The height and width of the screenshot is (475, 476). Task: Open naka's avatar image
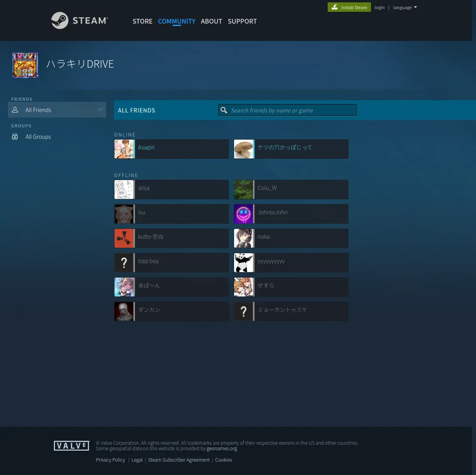coord(244,238)
